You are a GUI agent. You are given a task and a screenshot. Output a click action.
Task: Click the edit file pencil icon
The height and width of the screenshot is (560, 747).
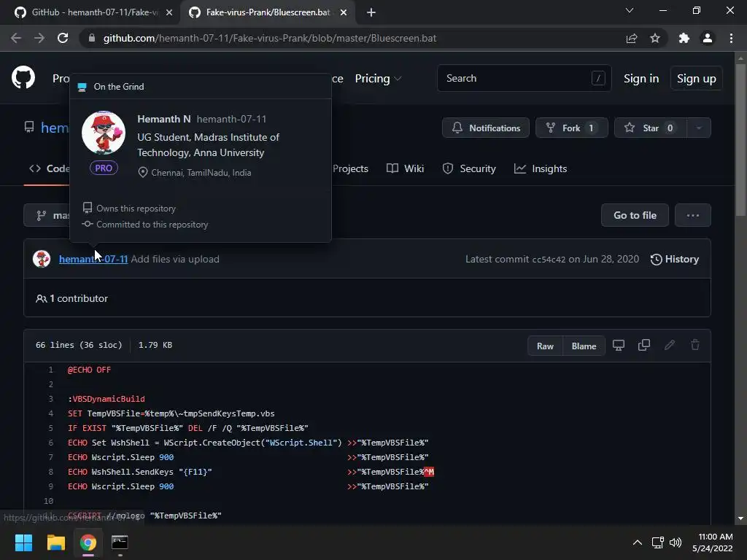tap(670, 345)
